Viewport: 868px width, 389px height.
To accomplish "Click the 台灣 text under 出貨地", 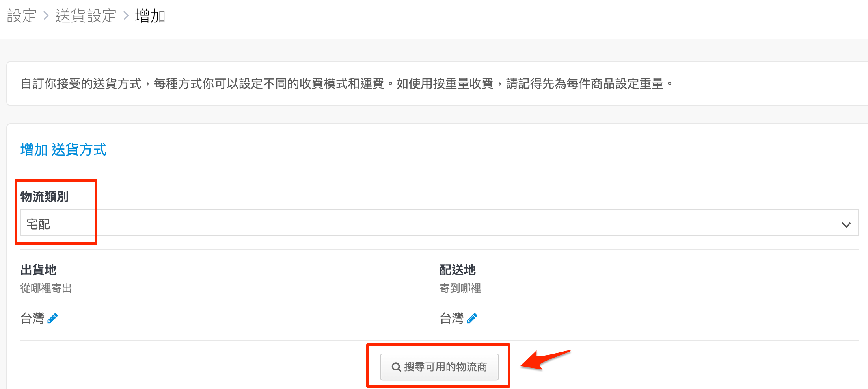I will 32,318.
